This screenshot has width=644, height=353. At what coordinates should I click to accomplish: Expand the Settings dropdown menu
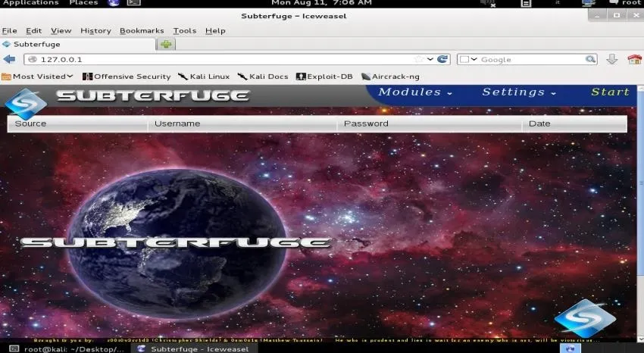pyautogui.click(x=519, y=92)
